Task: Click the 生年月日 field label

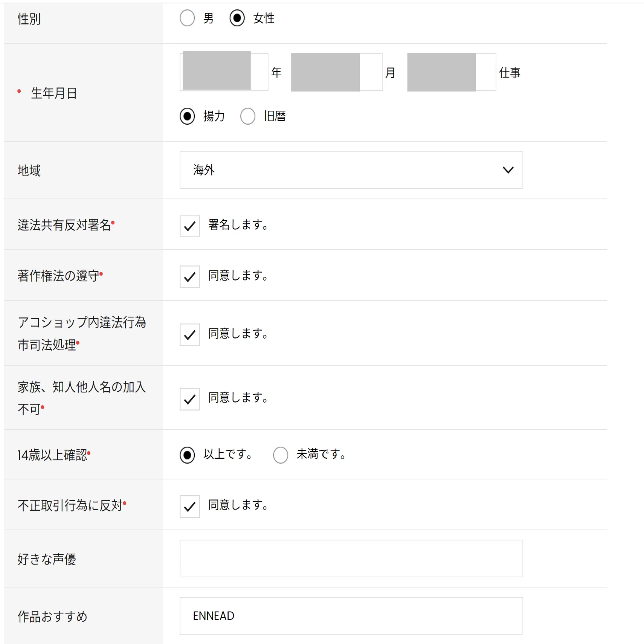Action: click(54, 93)
